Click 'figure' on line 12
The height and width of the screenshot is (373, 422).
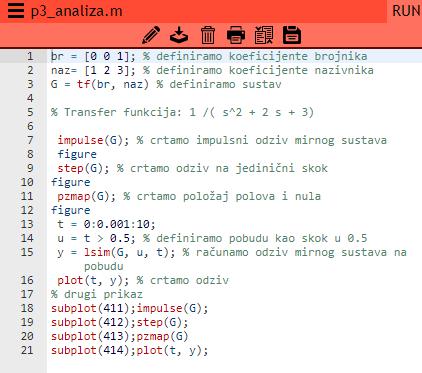70,210
